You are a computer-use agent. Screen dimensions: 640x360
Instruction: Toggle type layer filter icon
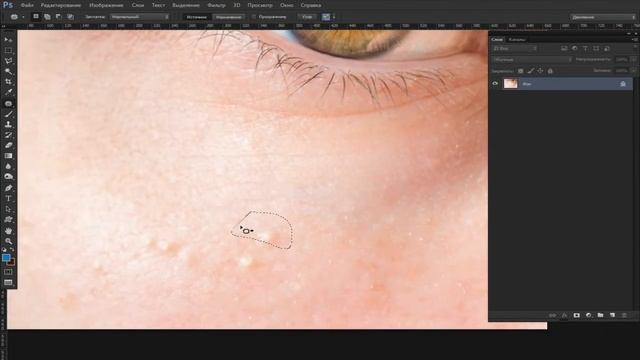point(585,49)
